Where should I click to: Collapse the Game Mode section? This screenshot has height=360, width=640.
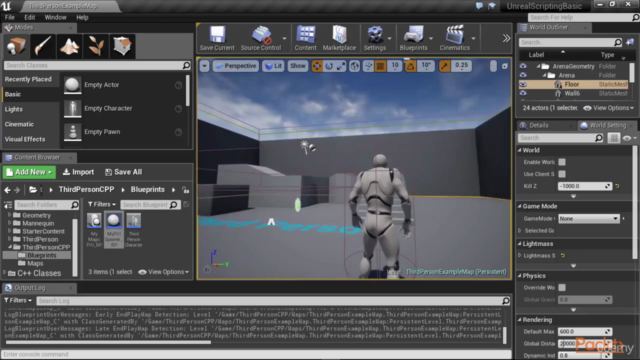[x=520, y=207]
